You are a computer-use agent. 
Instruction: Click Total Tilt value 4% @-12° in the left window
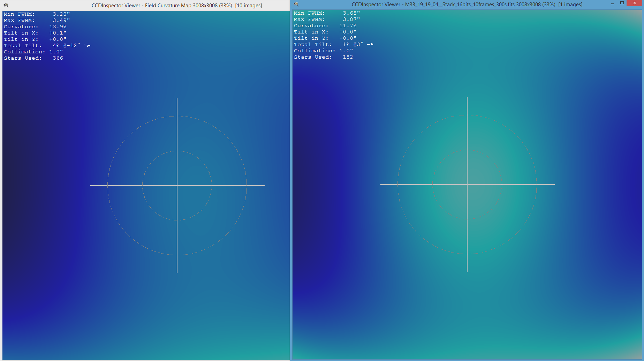[66, 45]
